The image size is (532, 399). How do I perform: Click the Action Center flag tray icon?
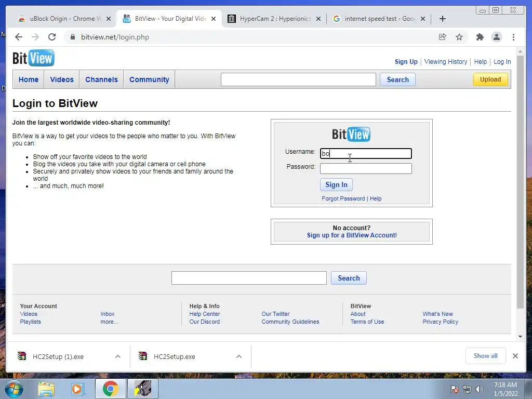(x=455, y=389)
